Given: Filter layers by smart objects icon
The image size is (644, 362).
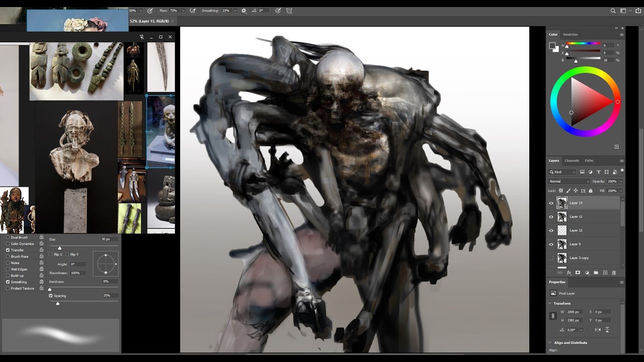Looking at the screenshot, I should pos(615,172).
